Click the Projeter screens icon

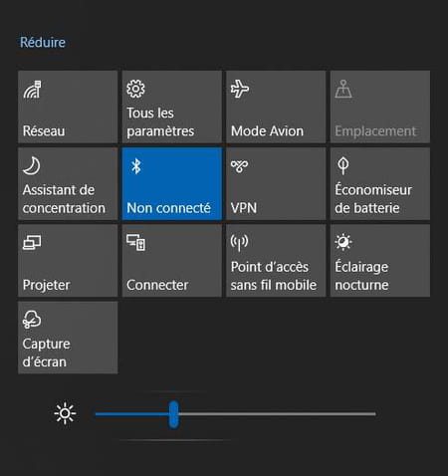(32, 243)
